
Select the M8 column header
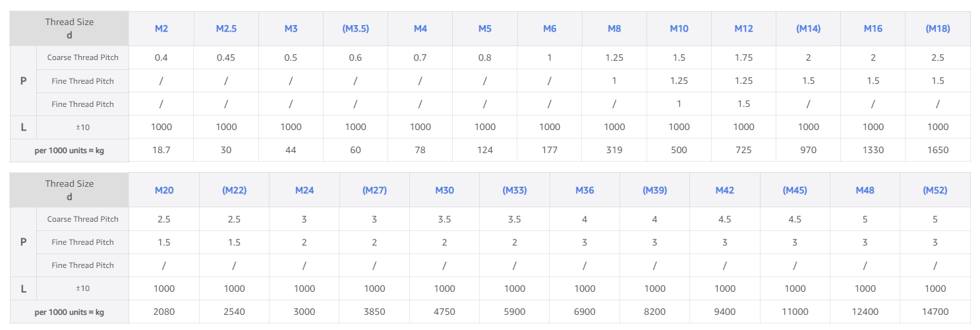(x=614, y=28)
